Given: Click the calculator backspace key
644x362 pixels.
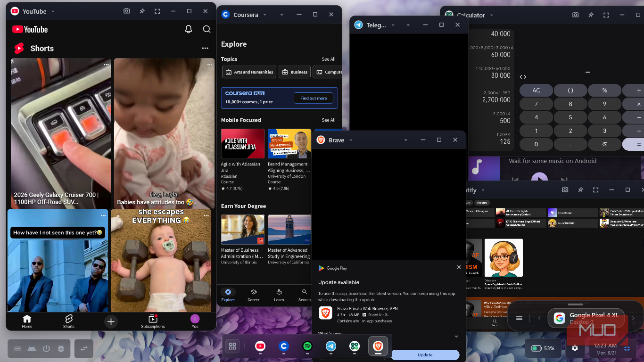Looking at the screenshot, I should (x=604, y=144).
